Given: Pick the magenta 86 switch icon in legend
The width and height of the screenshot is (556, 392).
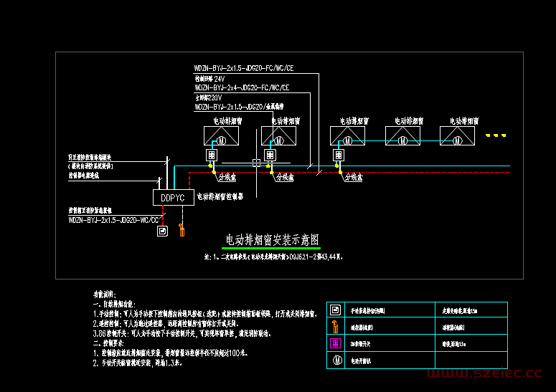Looking at the screenshot, I should (x=335, y=343).
